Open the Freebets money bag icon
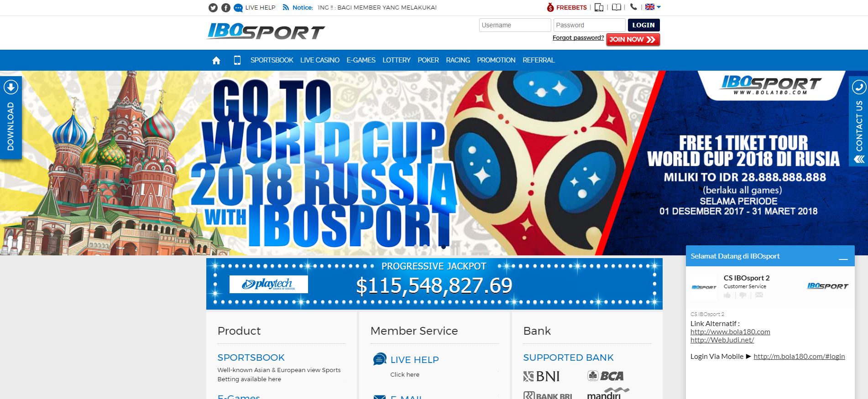The width and height of the screenshot is (868, 399). point(550,7)
